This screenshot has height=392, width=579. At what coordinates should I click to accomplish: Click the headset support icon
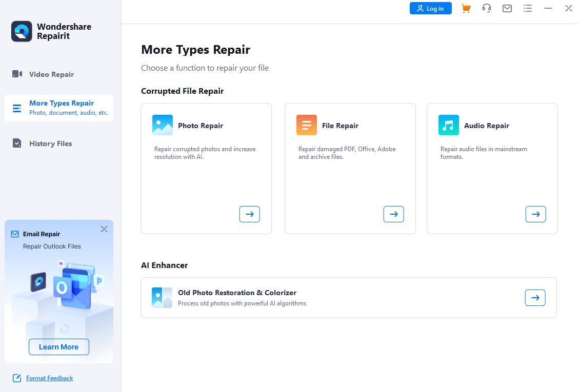tap(487, 9)
